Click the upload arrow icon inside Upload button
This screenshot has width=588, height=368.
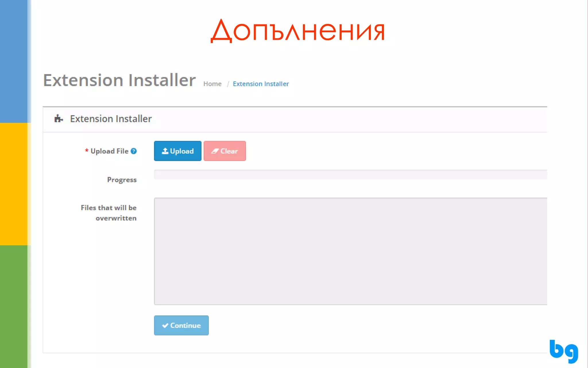click(165, 151)
